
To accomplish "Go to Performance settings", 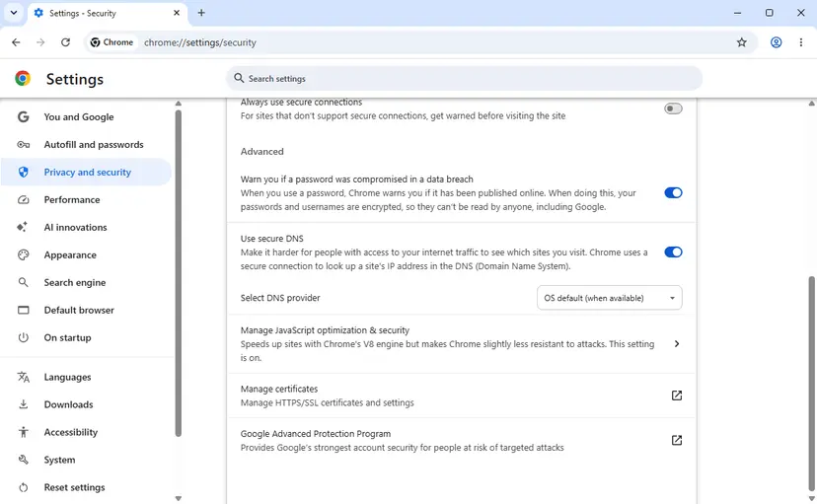I will pyautogui.click(x=87, y=199).
